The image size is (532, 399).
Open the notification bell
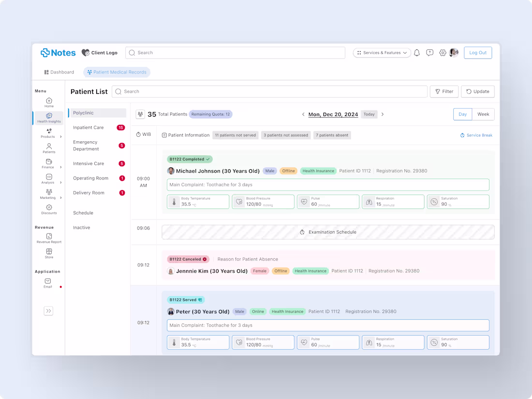tap(417, 53)
